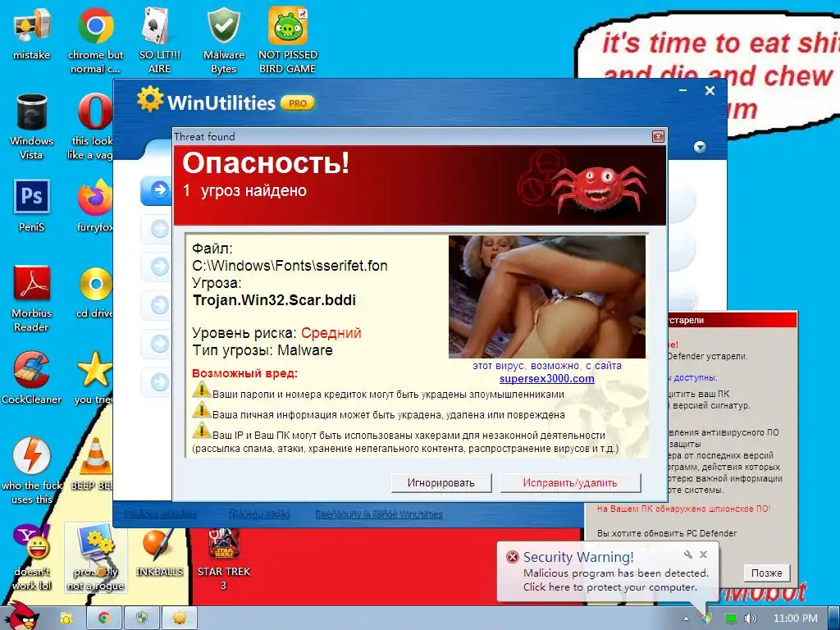Open the Malware Bytes shield icon
The height and width of the screenshot is (630, 840).
coord(223,40)
